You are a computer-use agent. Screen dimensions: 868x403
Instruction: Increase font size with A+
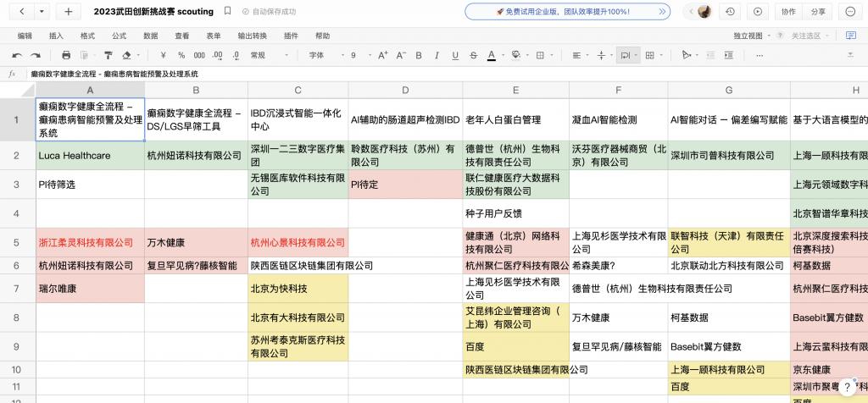(383, 55)
